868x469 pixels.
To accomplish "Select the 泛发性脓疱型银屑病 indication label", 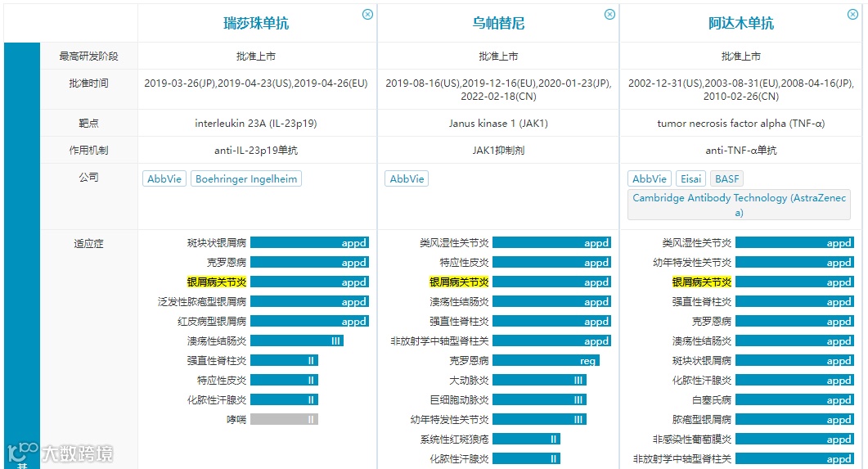I will (202, 302).
